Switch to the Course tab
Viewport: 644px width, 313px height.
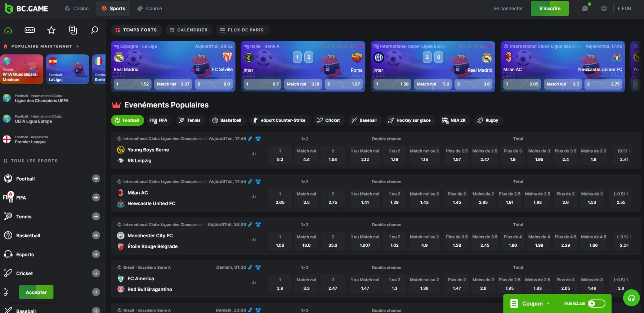(150, 8)
